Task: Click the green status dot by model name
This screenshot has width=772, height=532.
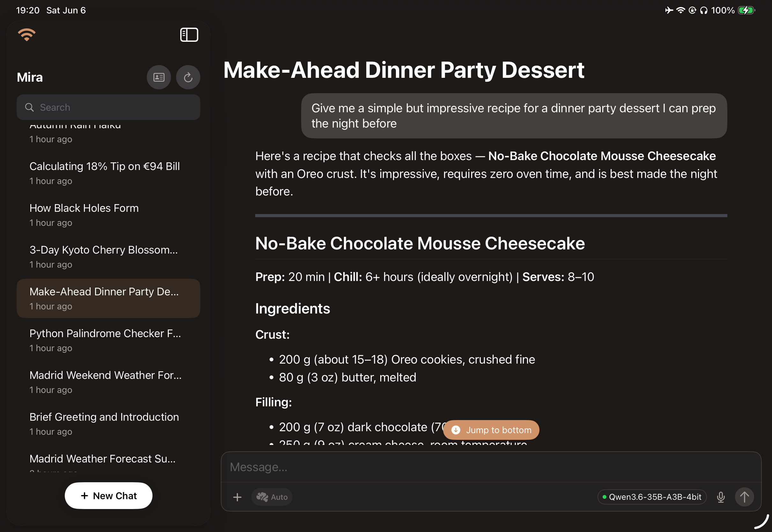Action: [604, 497]
